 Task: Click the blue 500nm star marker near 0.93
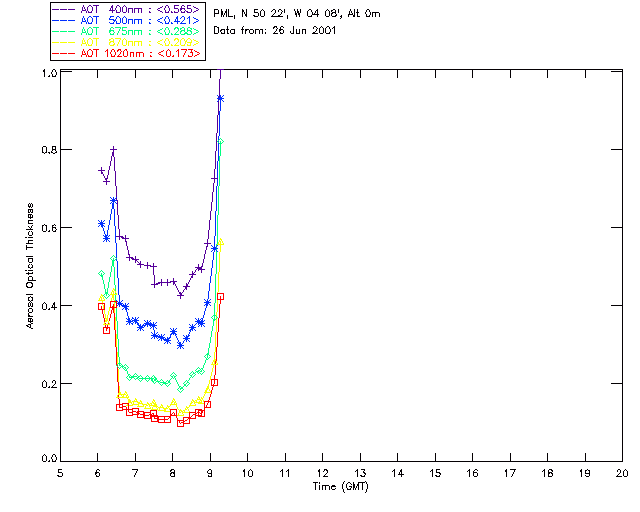(x=220, y=98)
